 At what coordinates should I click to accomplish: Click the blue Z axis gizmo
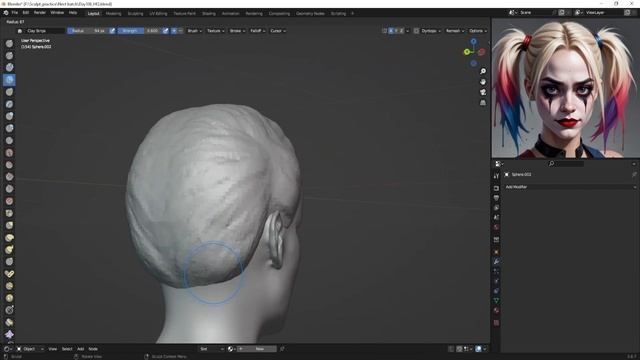point(473,42)
